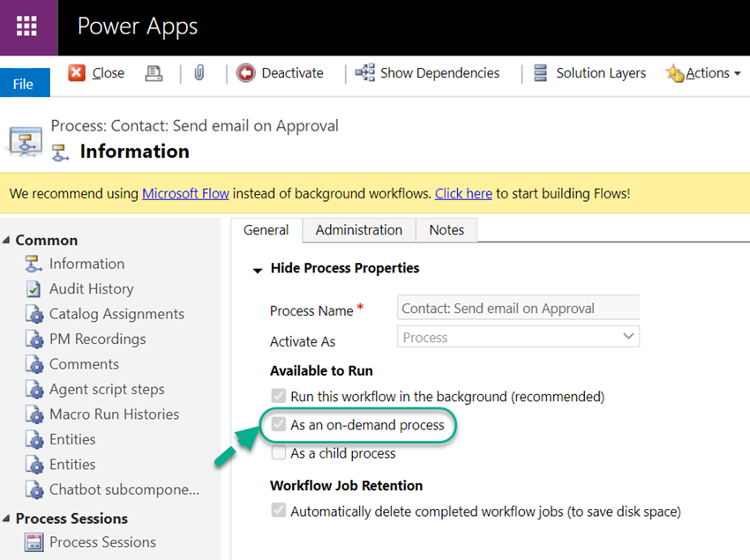The height and width of the screenshot is (560, 750).
Task: Select the Deactivate toolbar icon
Action: point(246,73)
